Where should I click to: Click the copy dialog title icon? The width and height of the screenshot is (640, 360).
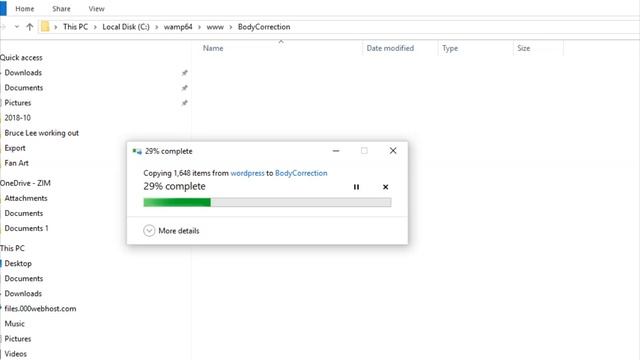coord(137,151)
